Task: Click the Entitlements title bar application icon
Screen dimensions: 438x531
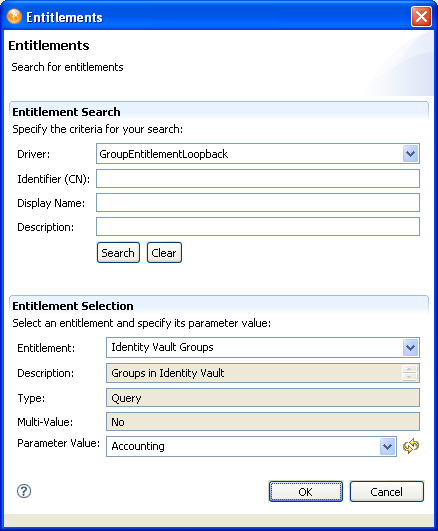Action: (14, 17)
